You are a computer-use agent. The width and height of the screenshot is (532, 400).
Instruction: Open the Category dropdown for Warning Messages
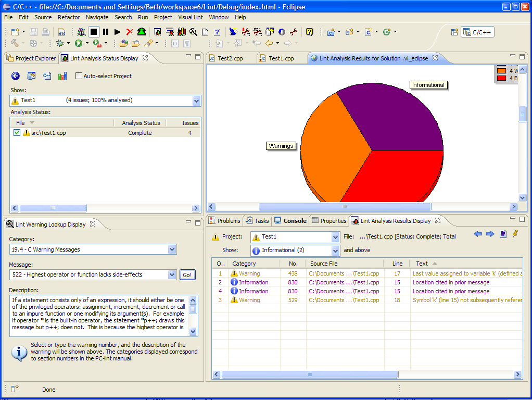(x=172, y=249)
